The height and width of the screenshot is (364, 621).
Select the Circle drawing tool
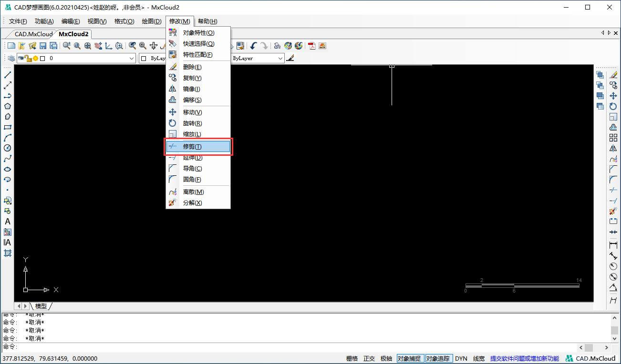point(8,148)
